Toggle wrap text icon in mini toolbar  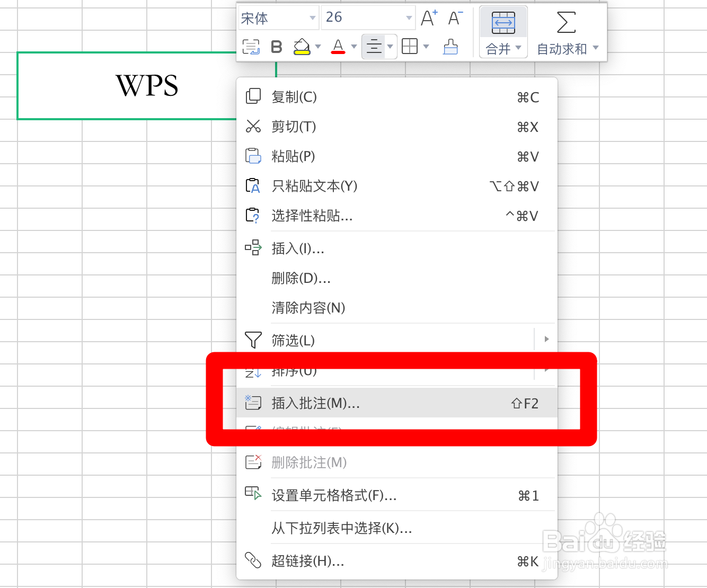[x=251, y=47]
